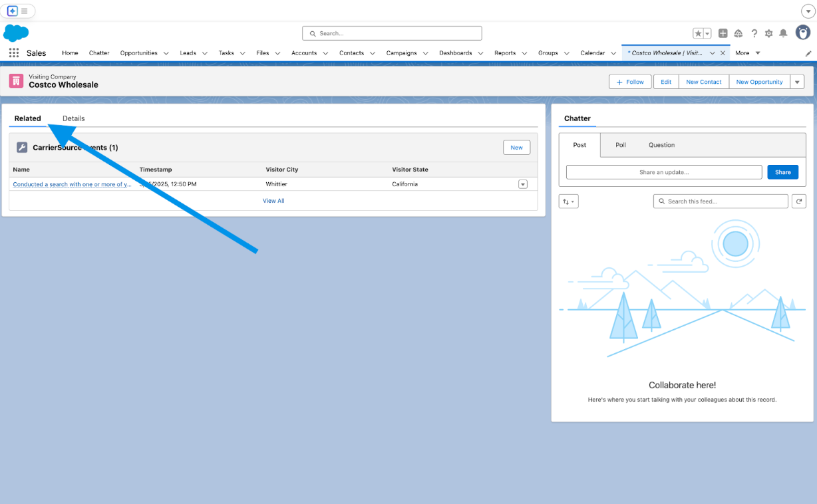Open the Help question mark icon
Image resolution: width=817 pixels, height=504 pixels.
coord(754,33)
